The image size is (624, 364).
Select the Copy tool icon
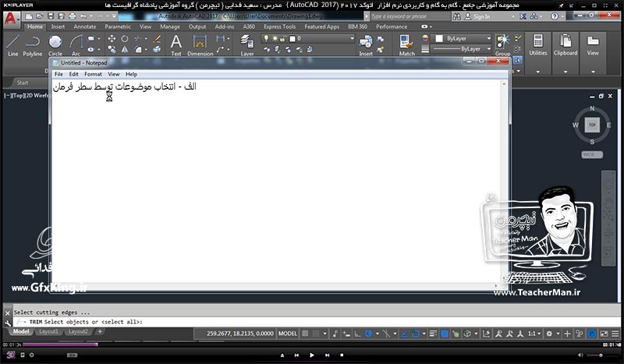(x=112, y=49)
